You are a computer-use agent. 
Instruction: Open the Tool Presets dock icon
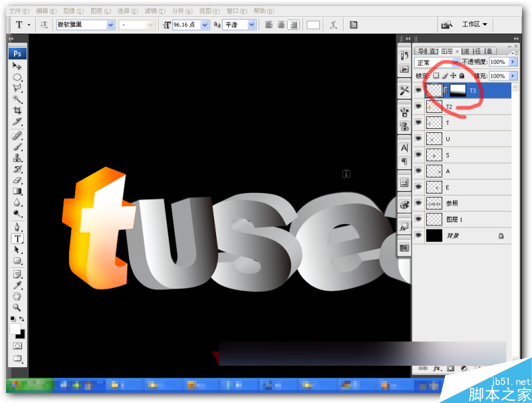point(404,90)
